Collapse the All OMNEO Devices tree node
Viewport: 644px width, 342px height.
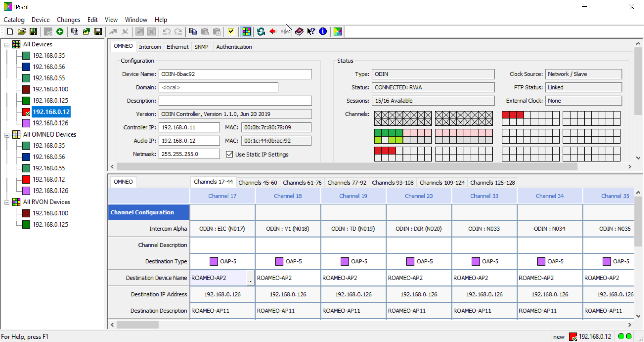tap(7, 135)
